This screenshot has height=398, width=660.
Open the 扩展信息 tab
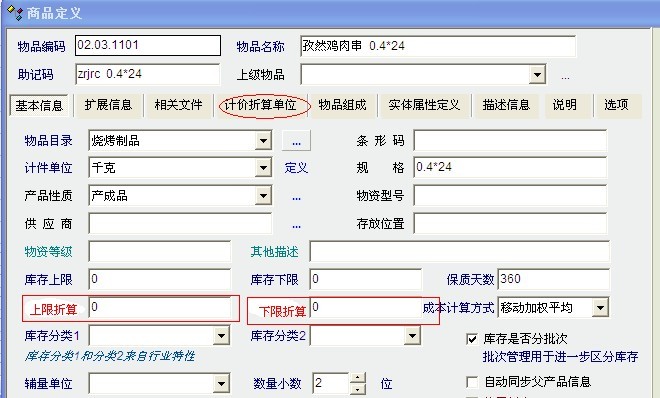tap(108, 105)
